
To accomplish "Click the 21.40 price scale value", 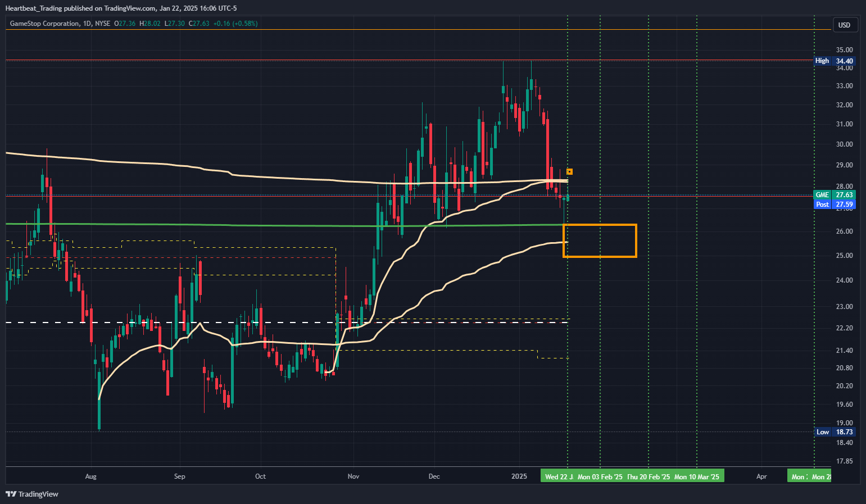I will (844, 351).
